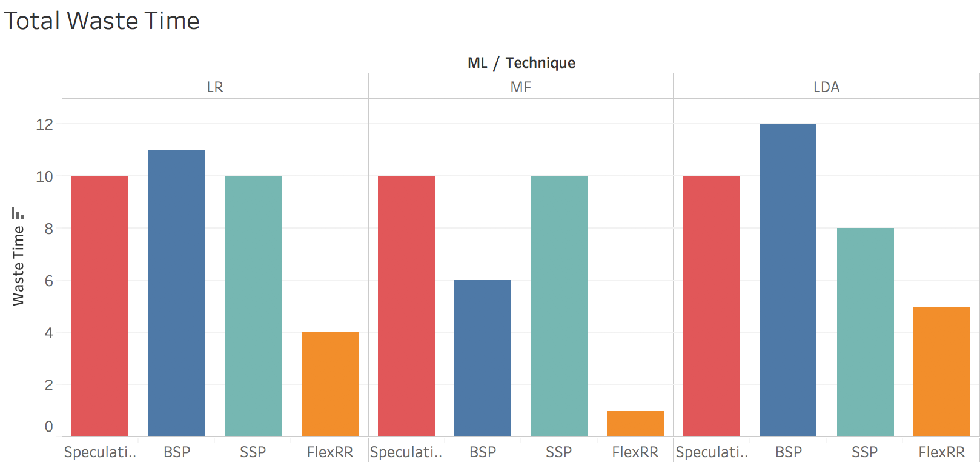Click the orange FlexRR bar in LR

[329, 384]
